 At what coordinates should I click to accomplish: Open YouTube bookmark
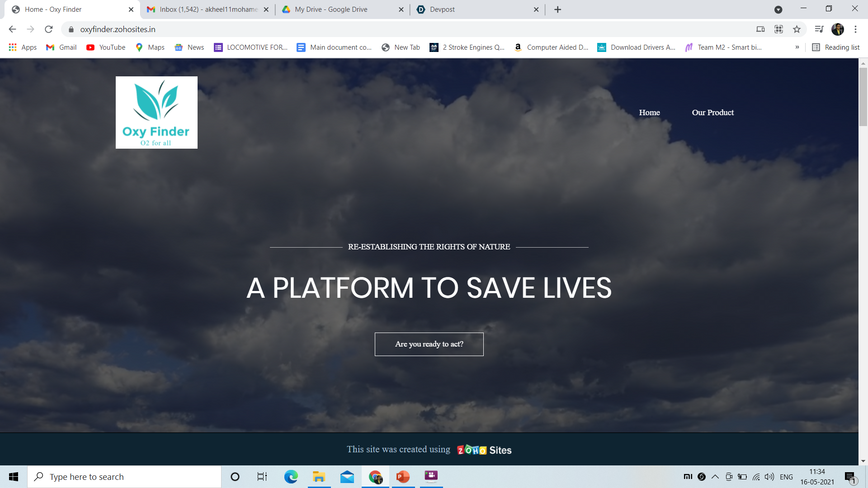coord(106,47)
